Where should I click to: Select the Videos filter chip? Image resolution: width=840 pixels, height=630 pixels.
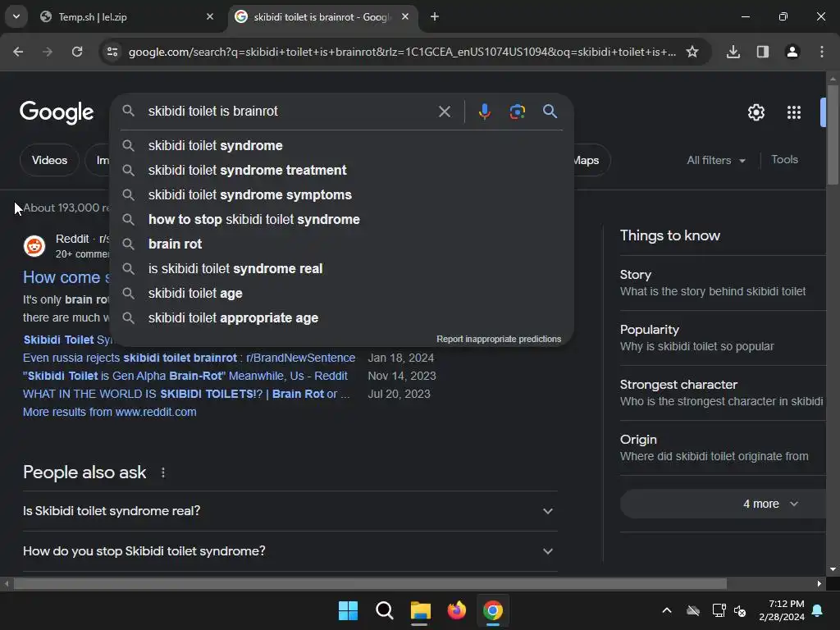(x=49, y=160)
